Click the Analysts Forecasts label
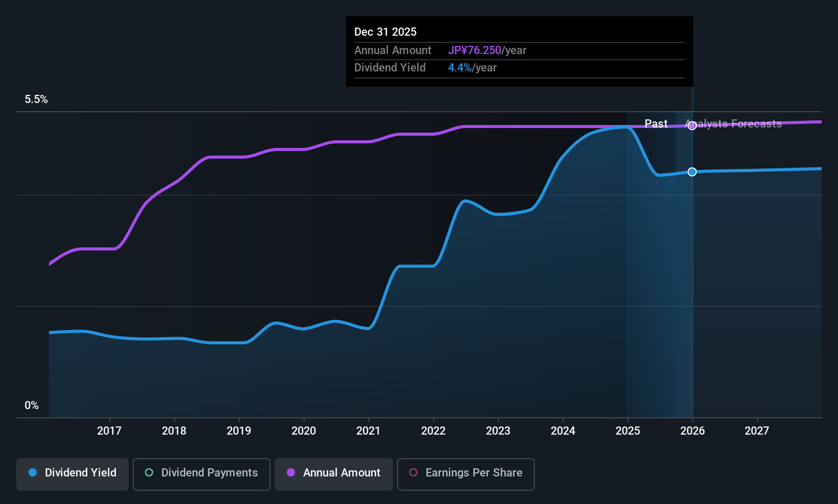 click(733, 123)
